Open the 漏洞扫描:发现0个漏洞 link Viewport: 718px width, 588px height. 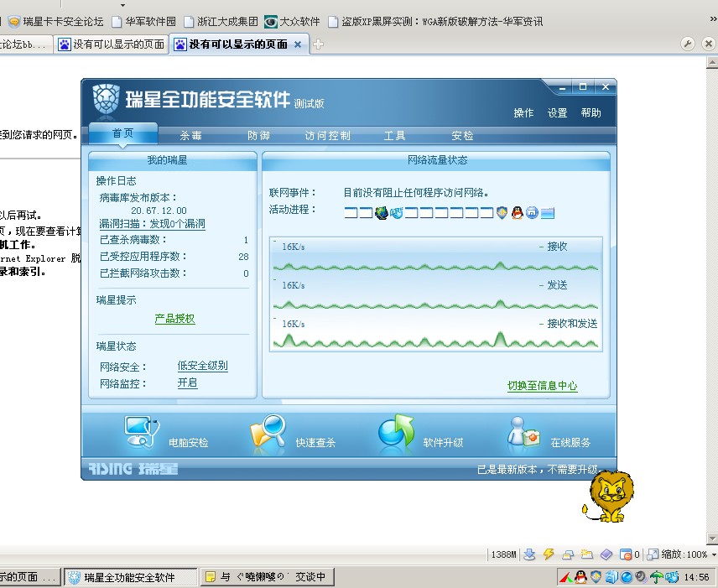point(152,223)
